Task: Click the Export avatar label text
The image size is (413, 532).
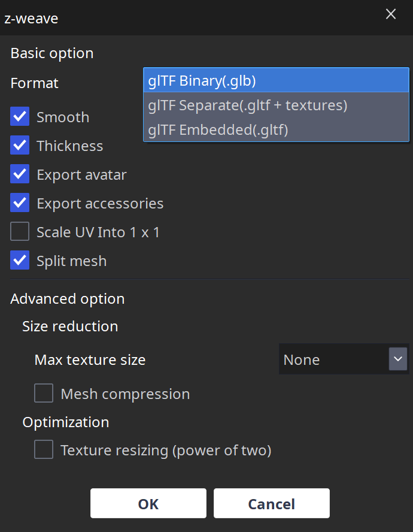Action: click(x=81, y=175)
